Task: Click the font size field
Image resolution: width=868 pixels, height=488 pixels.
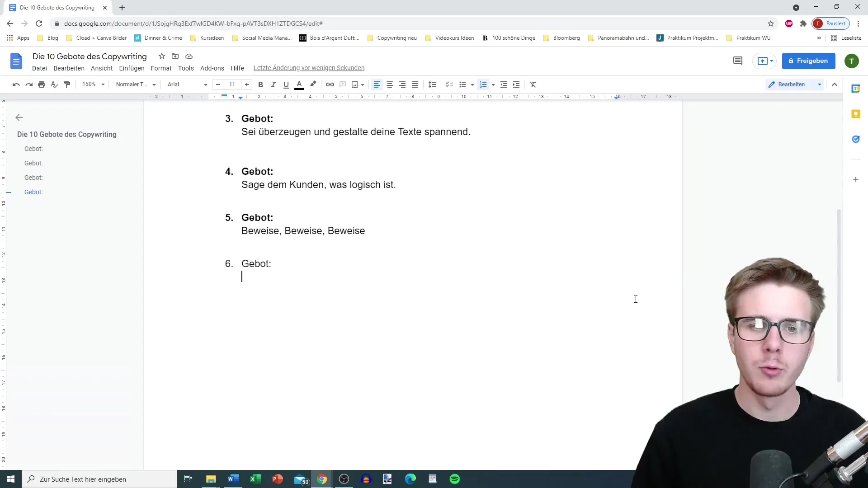Action: pos(232,84)
